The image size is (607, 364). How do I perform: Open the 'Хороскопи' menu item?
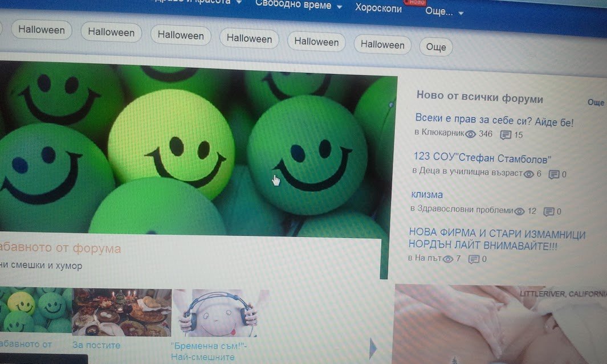pos(378,8)
